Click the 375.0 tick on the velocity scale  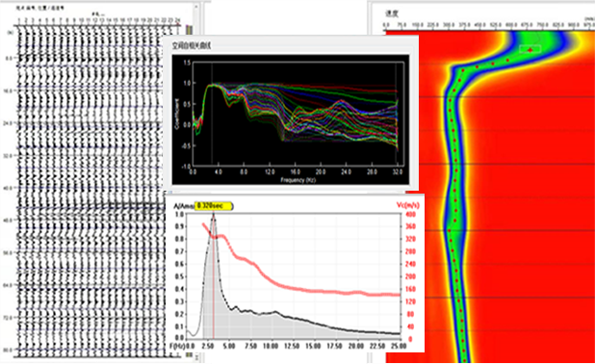pyautogui.click(x=464, y=25)
